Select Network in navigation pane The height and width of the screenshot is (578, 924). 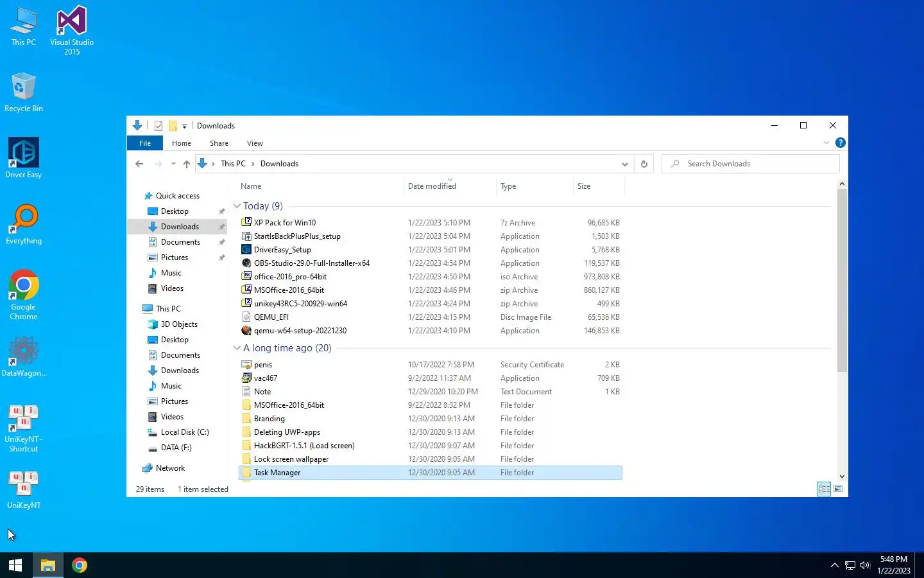(170, 468)
